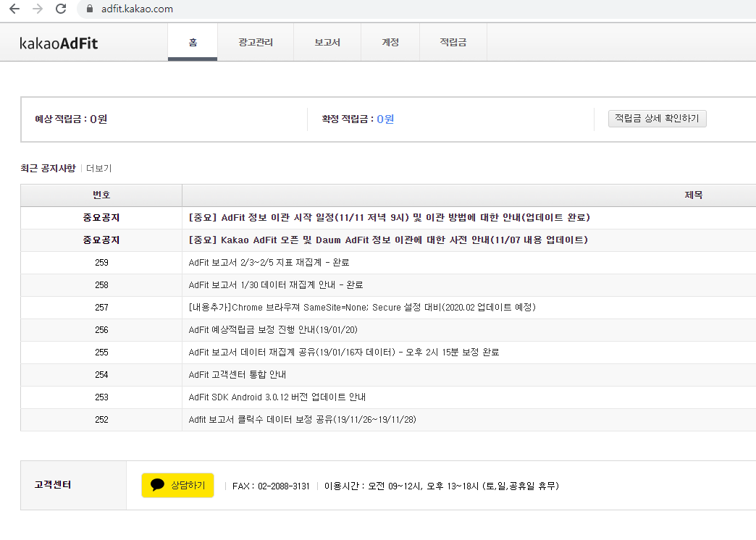Click 더보기 next to 최근 공지사항
The image size is (756, 540).
[98, 168]
